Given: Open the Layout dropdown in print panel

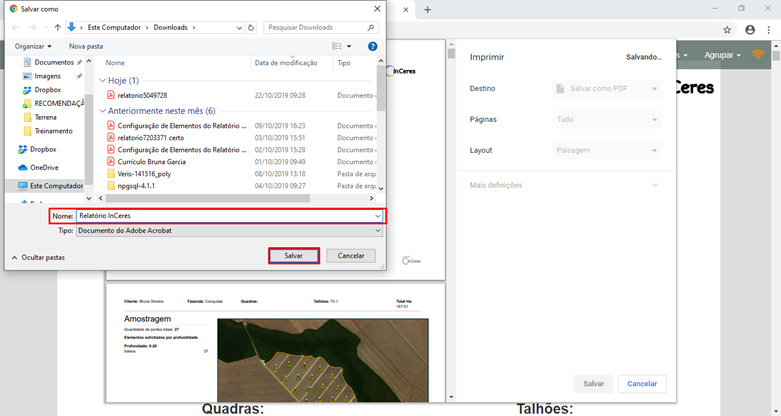Looking at the screenshot, I should (x=607, y=150).
